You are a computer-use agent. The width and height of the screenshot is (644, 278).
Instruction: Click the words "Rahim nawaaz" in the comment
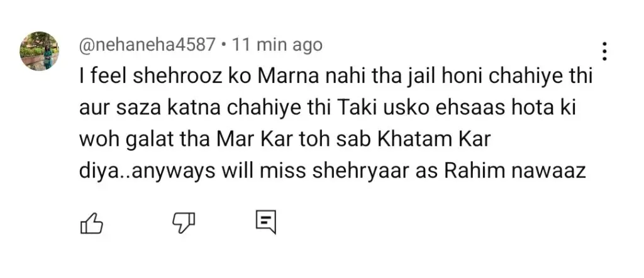[514, 171]
